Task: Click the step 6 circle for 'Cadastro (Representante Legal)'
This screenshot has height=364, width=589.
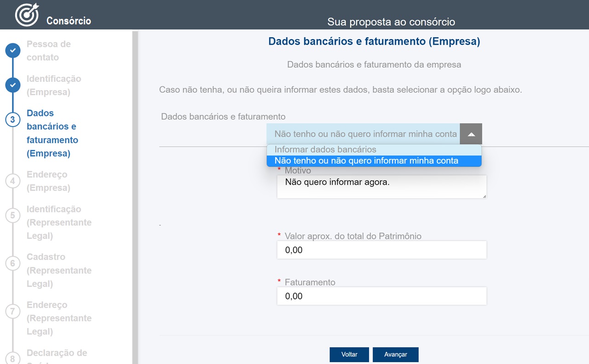Action: (x=13, y=263)
